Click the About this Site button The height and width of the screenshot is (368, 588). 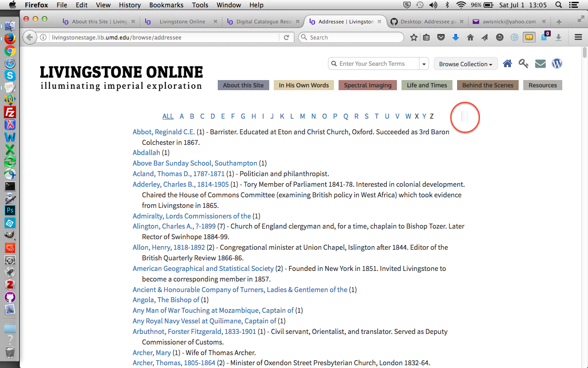tap(243, 85)
